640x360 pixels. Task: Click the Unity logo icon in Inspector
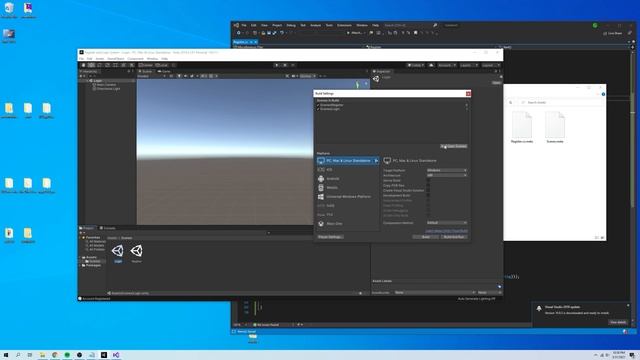(x=376, y=78)
